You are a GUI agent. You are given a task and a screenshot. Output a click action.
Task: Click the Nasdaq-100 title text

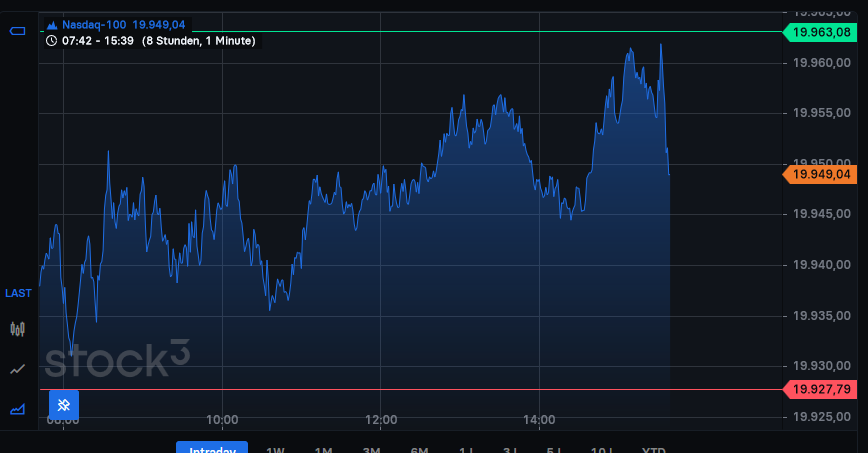tap(94, 25)
